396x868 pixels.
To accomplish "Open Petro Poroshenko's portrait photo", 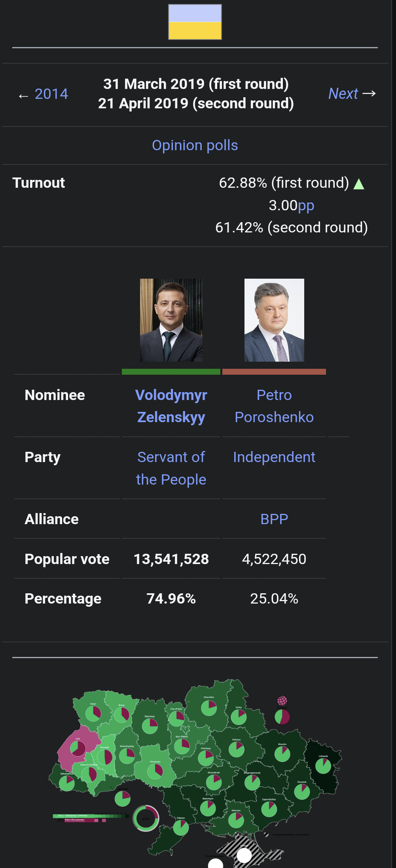I will (274, 320).
